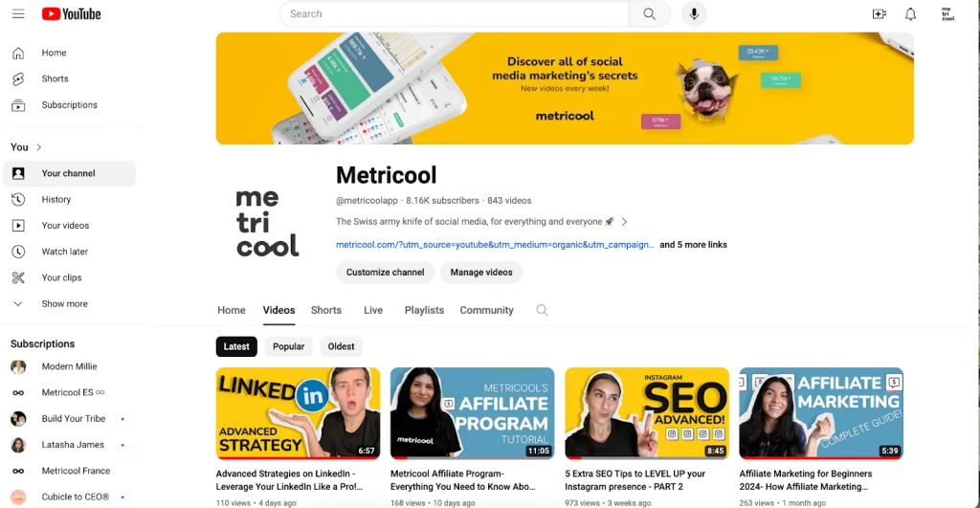This screenshot has width=980, height=508.
Task: Select the Latest sort chip
Action: [x=236, y=346]
